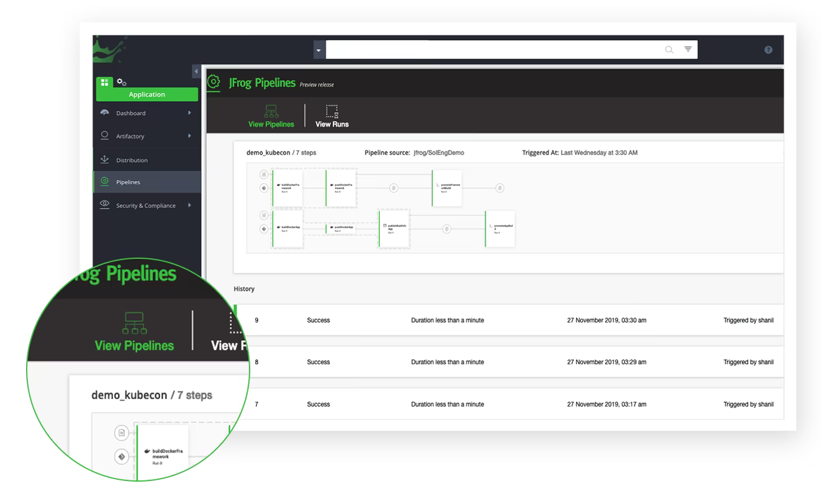This screenshot has height=504, width=822.
Task: Click the JFrog Pipelines gear header icon
Action: coord(214,82)
